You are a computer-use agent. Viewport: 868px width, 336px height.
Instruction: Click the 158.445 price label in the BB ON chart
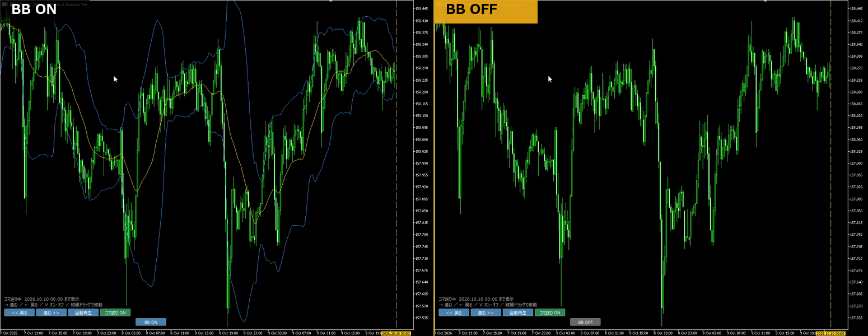[422, 9]
